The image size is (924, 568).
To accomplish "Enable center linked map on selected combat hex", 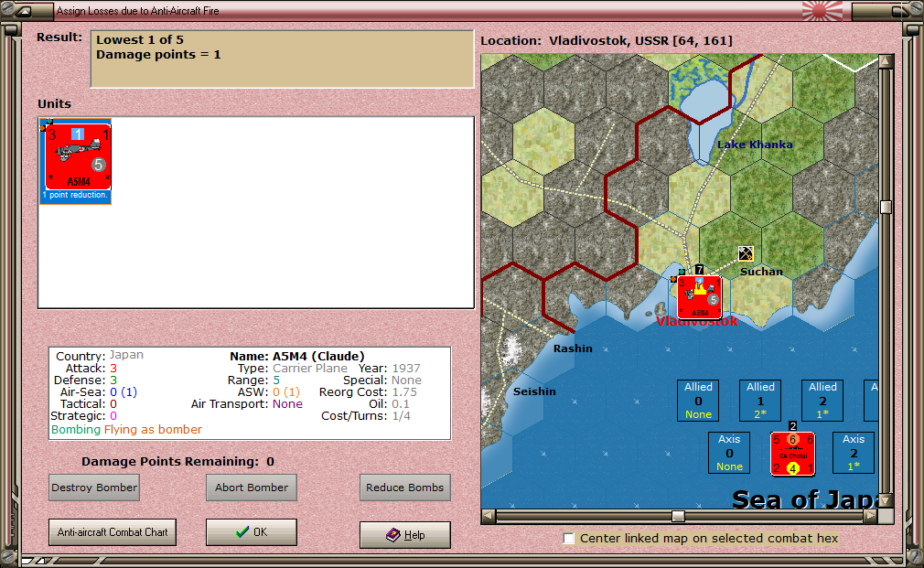I will point(568,539).
